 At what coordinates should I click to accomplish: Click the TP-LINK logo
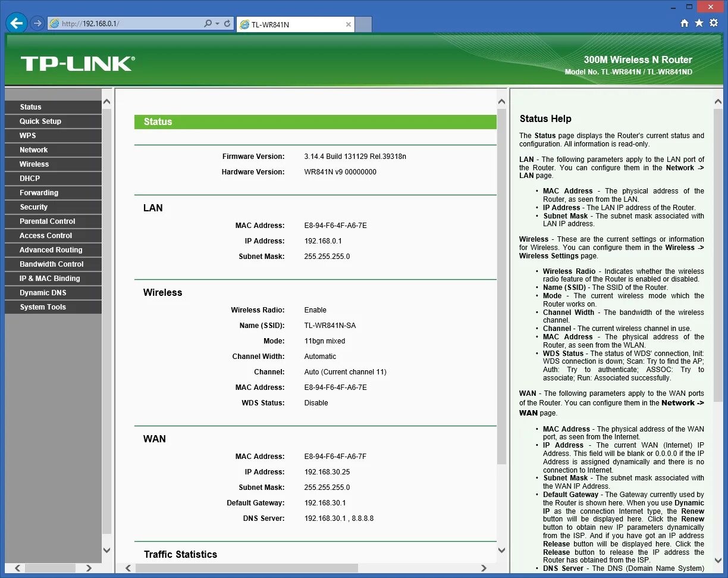coord(78,64)
